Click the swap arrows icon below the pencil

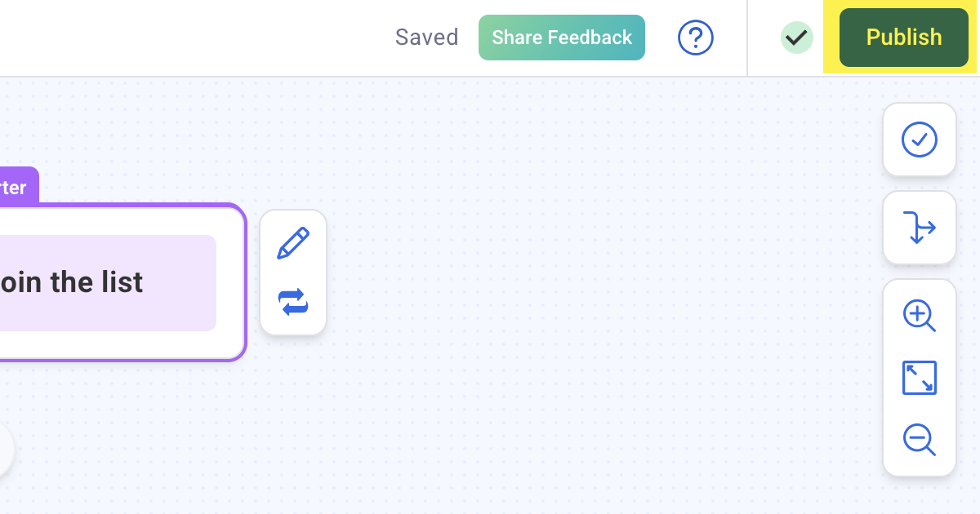point(293,302)
